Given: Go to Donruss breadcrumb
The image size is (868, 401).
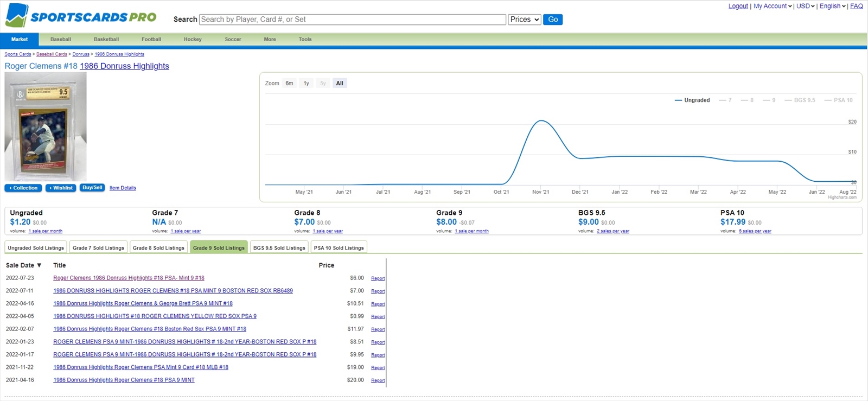Looking at the screenshot, I should point(81,54).
